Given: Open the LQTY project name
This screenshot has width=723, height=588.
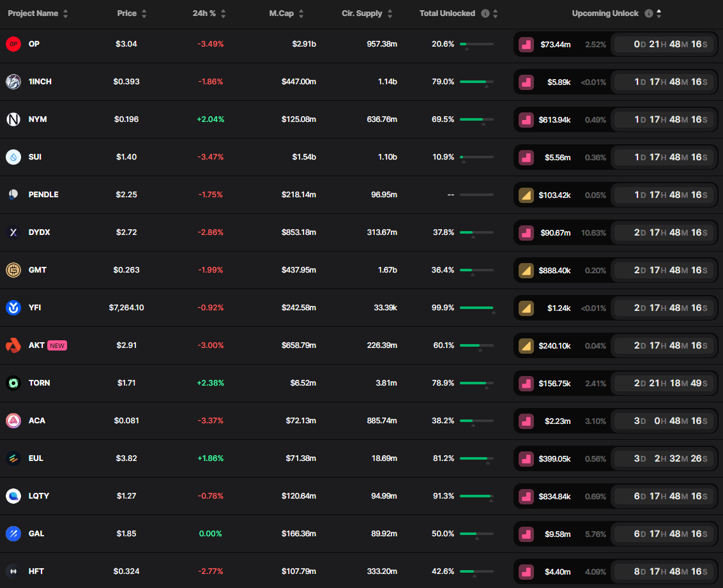Looking at the screenshot, I should [39, 496].
